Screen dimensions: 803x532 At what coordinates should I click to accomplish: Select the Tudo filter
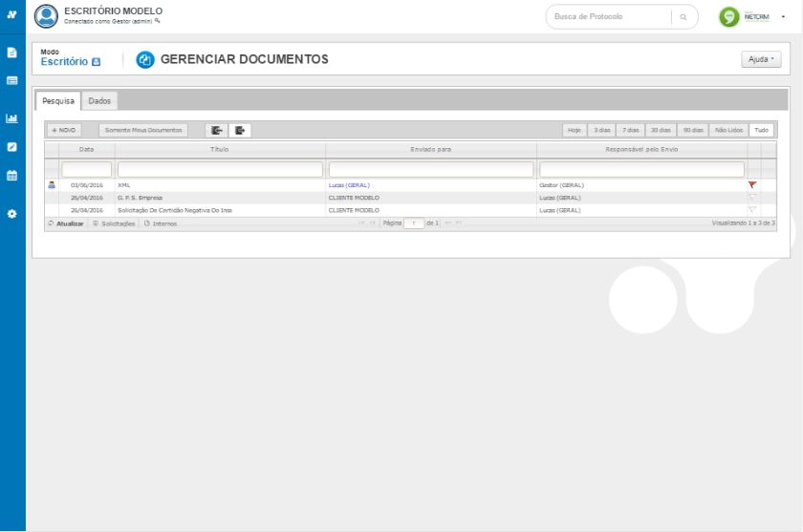pos(762,131)
